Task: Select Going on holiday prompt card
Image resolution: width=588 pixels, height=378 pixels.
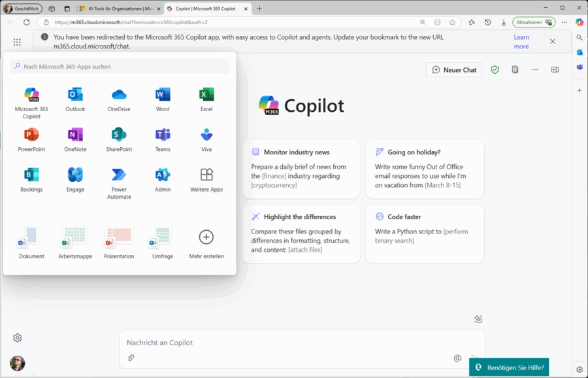Action: click(425, 169)
